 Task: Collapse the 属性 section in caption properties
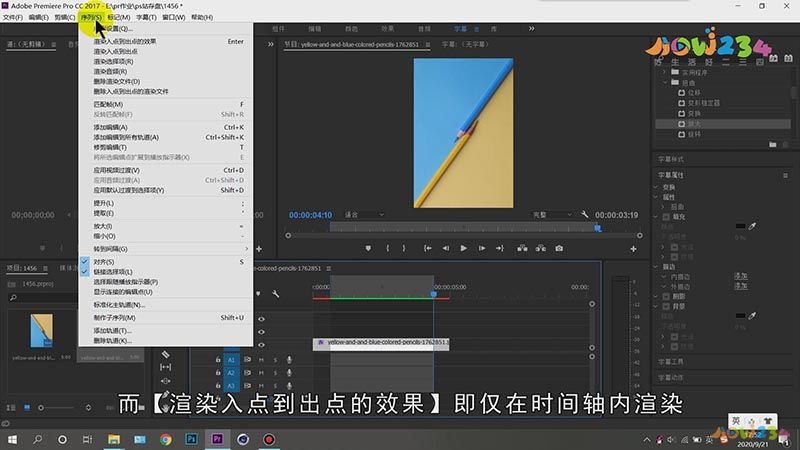point(656,197)
